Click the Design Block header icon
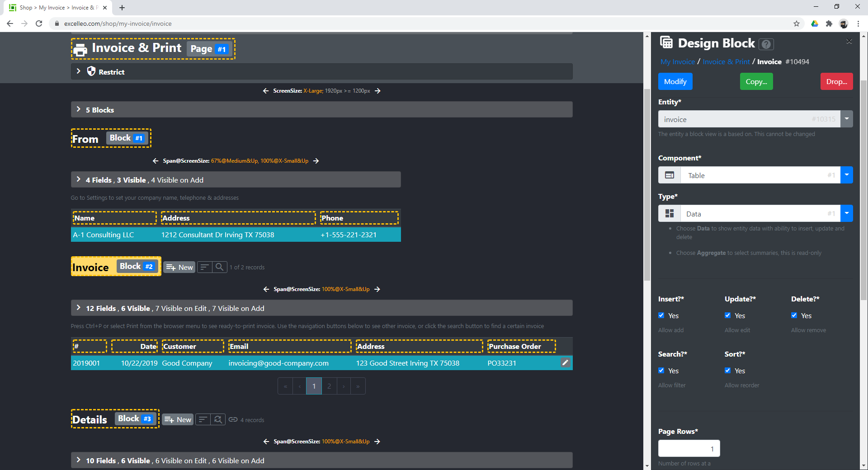 click(x=666, y=42)
